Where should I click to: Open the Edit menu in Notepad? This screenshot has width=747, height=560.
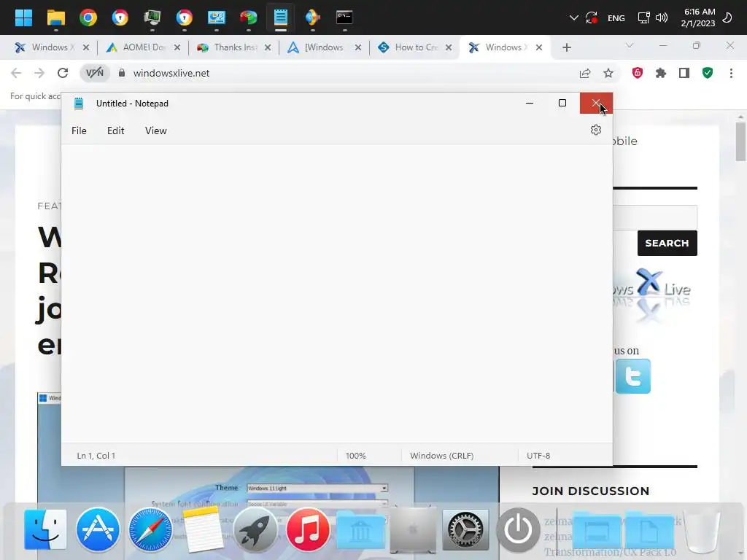[x=116, y=131]
